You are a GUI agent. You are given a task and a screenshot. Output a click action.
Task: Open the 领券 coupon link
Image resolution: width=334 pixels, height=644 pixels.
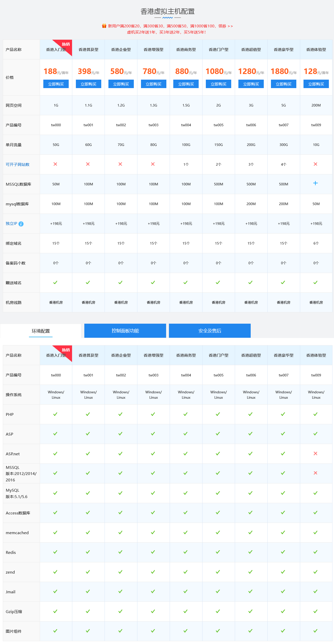point(226,26)
